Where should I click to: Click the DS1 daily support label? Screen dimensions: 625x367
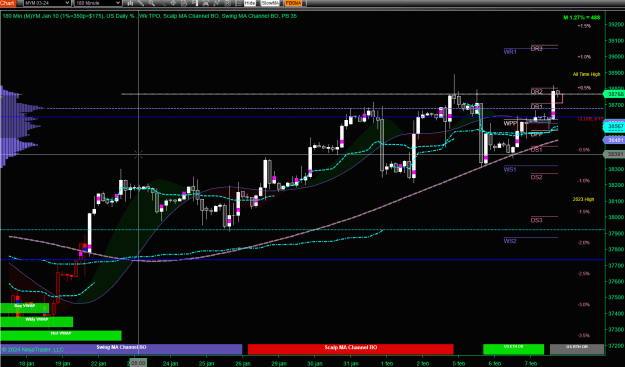click(537, 150)
